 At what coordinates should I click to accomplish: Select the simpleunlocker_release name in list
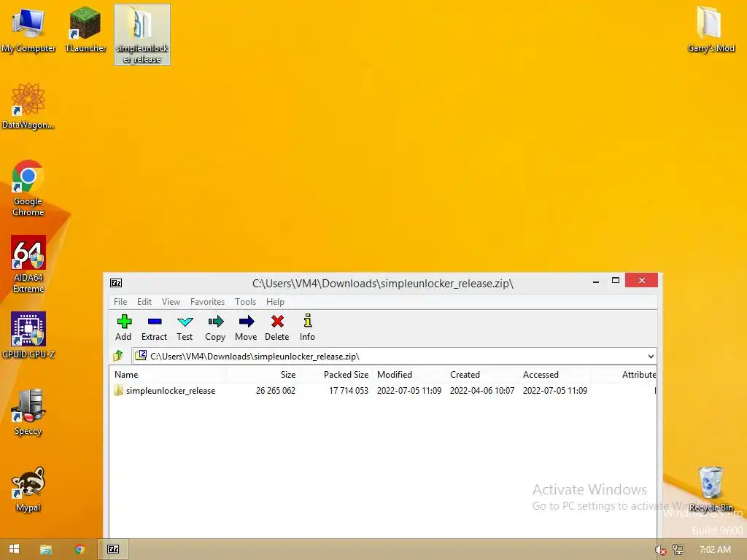pyautogui.click(x=171, y=391)
